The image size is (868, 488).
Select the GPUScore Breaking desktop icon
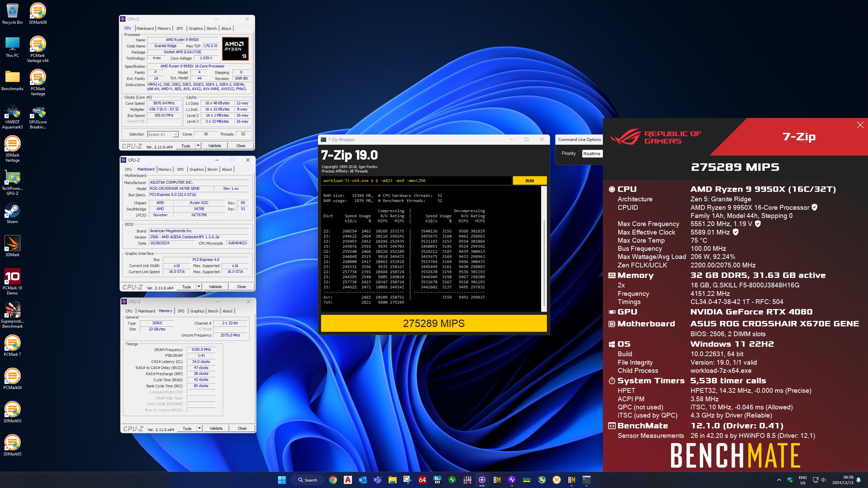point(38,117)
